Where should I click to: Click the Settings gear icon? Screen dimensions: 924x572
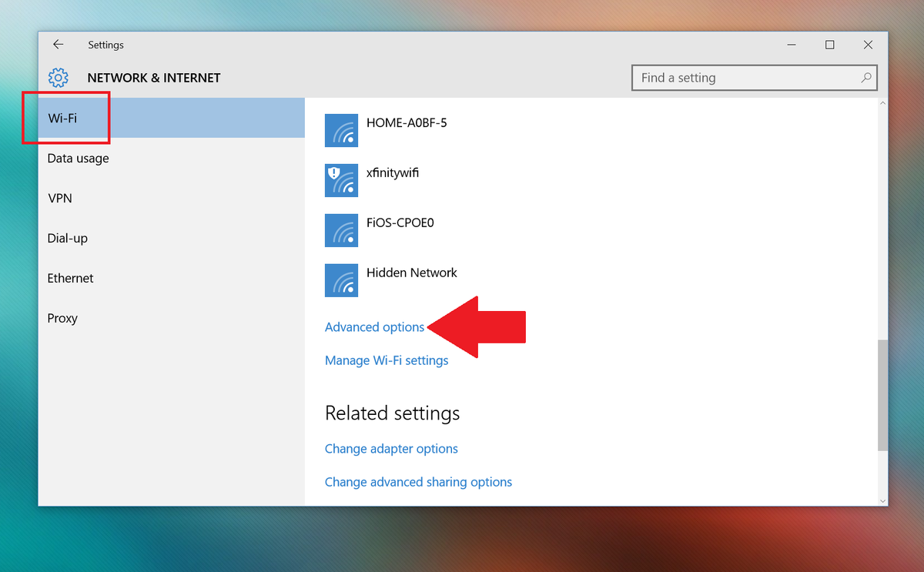[x=58, y=78]
